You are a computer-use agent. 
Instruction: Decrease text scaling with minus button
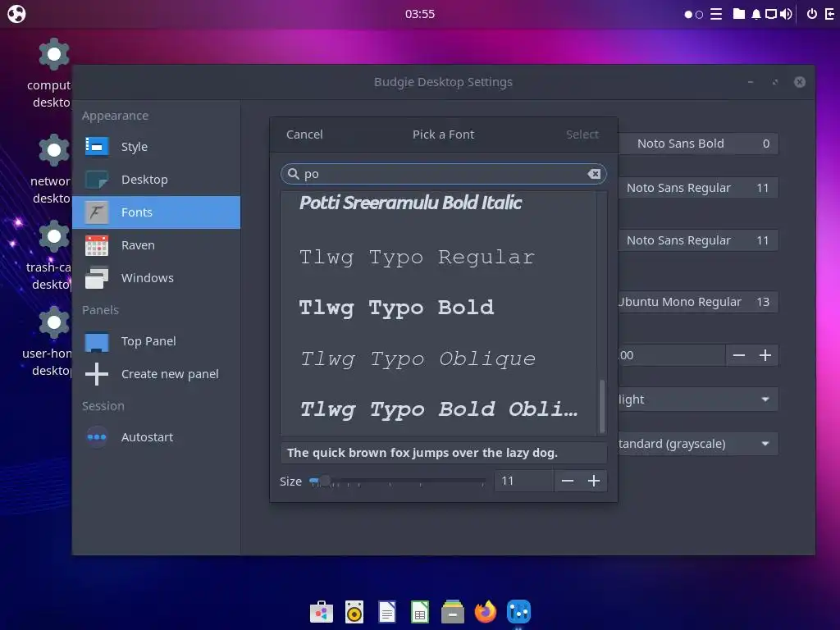point(739,355)
